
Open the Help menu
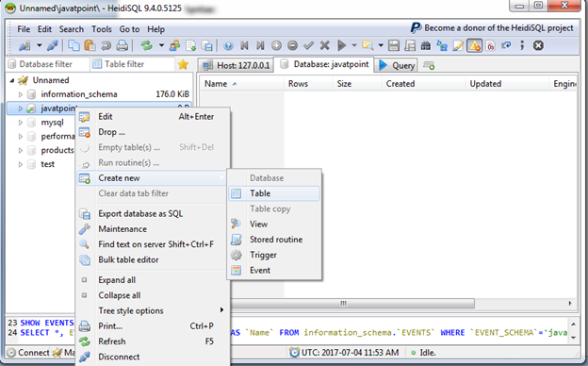155,29
